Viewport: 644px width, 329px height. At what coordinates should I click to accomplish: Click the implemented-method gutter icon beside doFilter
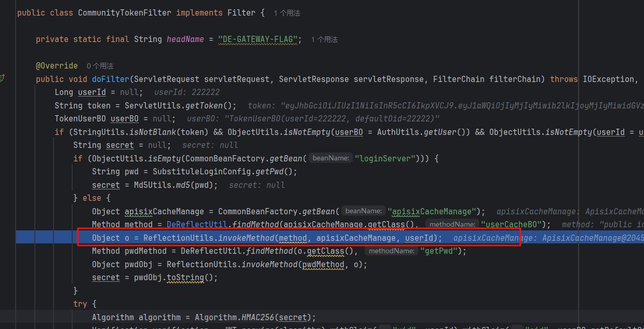click(3, 78)
